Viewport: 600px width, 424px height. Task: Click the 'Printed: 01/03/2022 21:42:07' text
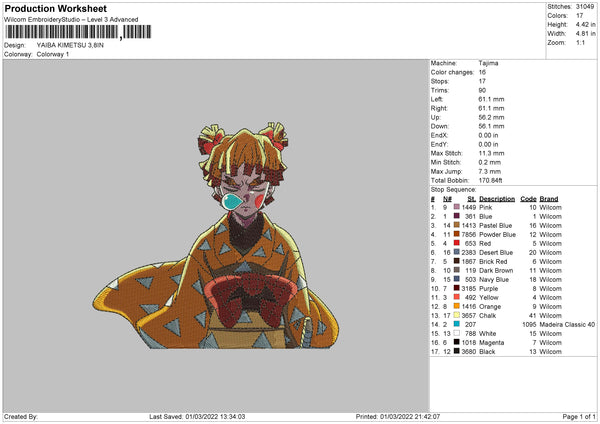click(x=398, y=416)
